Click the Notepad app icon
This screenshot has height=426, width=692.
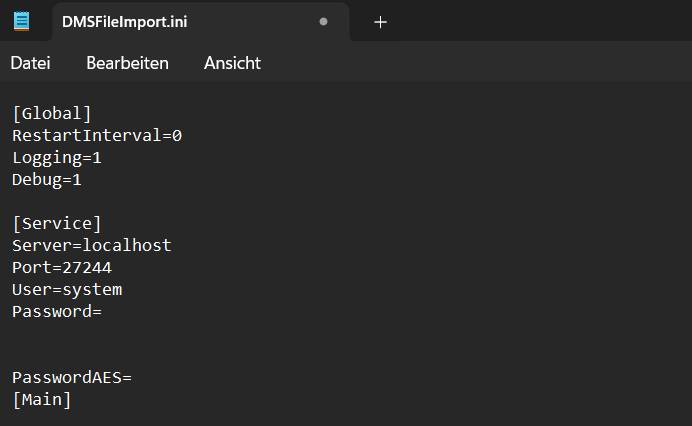click(21, 21)
